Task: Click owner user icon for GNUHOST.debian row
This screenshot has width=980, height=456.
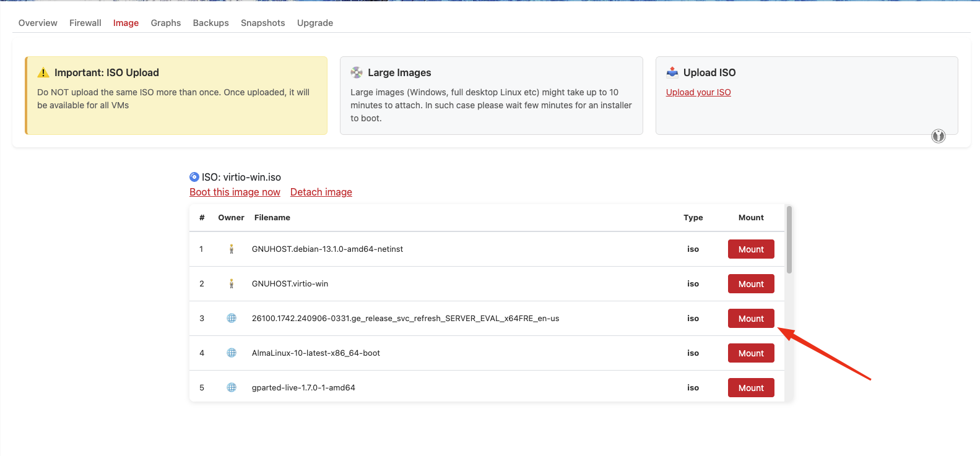Action: pos(232,249)
